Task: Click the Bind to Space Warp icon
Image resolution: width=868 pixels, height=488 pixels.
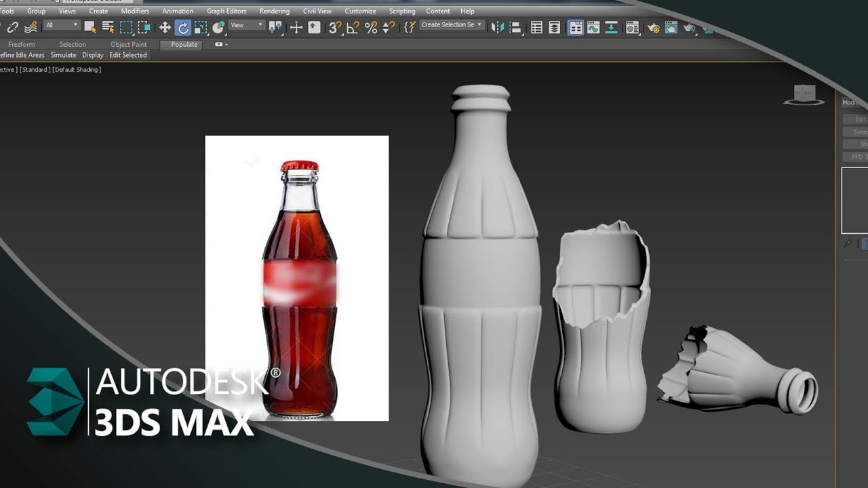Action: pyautogui.click(x=31, y=27)
